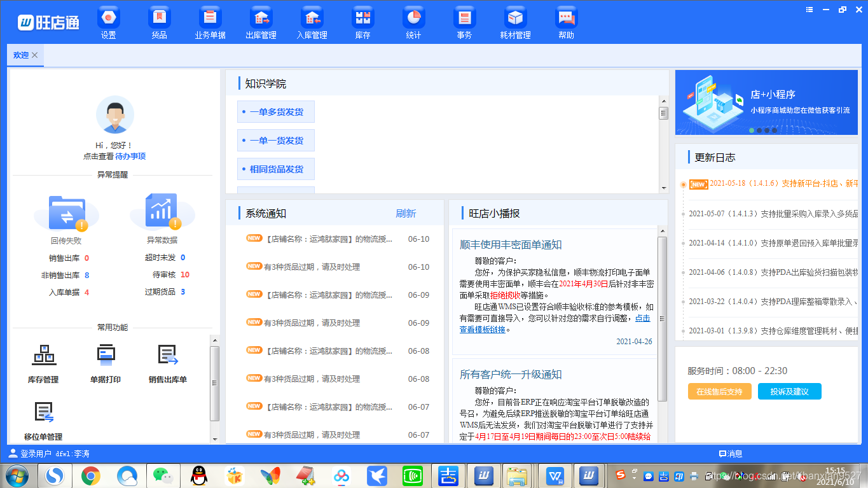The image size is (868, 488).
Task: Open the 事务 toolbar icon
Action: [x=465, y=17]
